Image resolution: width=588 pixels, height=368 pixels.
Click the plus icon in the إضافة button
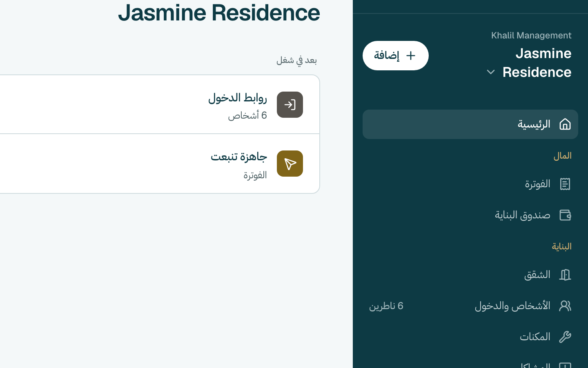[x=410, y=56]
